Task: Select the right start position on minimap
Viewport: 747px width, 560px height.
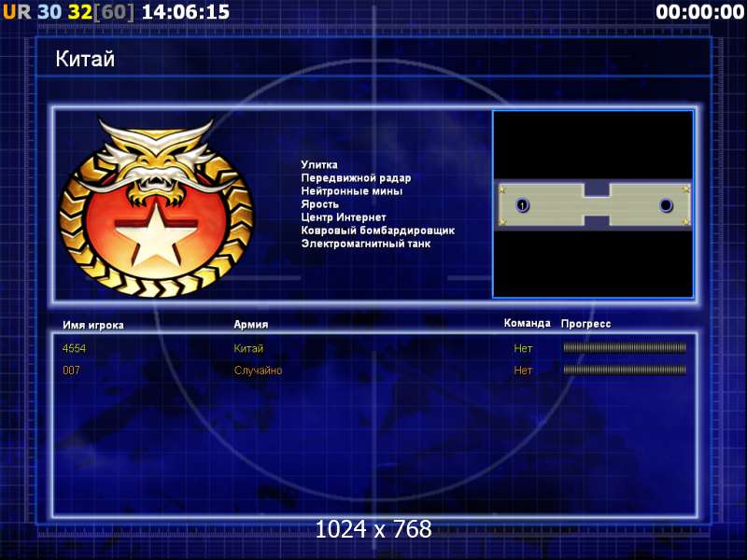Action: coord(666,205)
